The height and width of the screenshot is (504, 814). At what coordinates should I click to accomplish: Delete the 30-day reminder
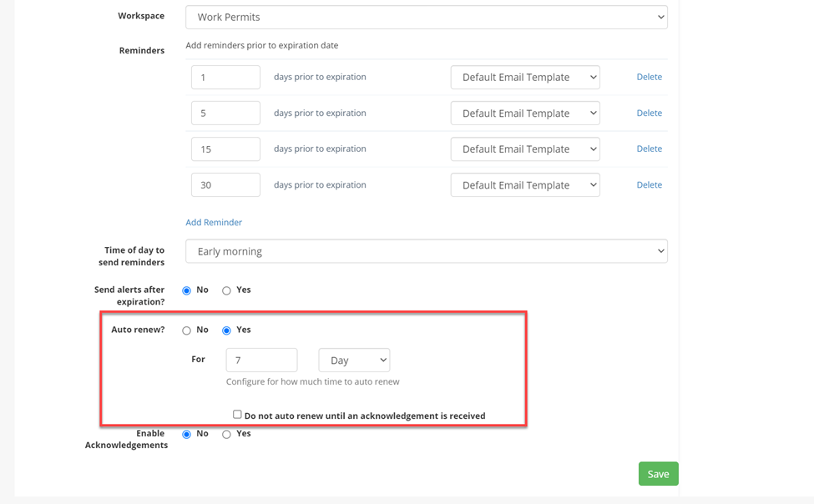point(649,184)
